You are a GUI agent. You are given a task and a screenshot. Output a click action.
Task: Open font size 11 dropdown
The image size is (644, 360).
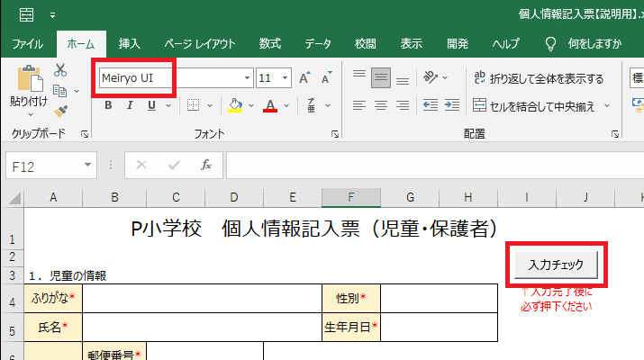(285, 78)
